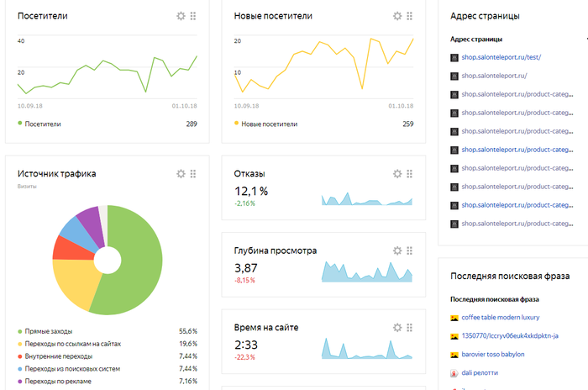Click drag handle of Новые посетители widget
This screenshot has height=390, width=588.
tap(409, 16)
